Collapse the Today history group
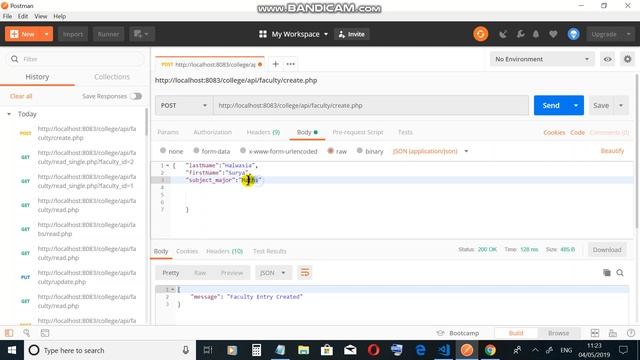The height and width of the screenshot is (360, 640). (x=9, y=114)
